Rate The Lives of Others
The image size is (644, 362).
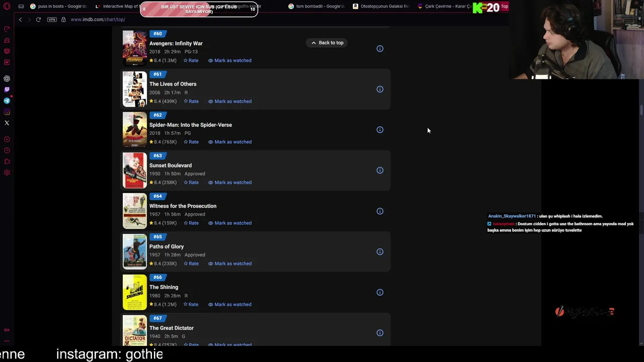pos(191,101)
